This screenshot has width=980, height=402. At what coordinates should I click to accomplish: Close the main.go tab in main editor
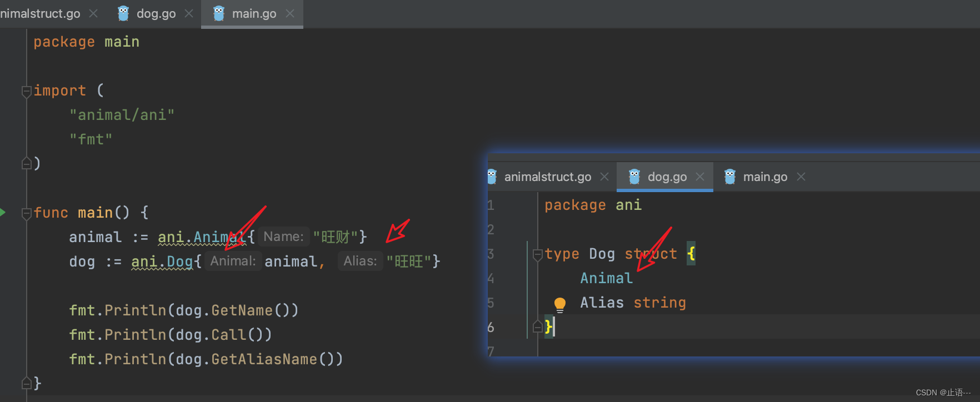click(x=290, y=13)
